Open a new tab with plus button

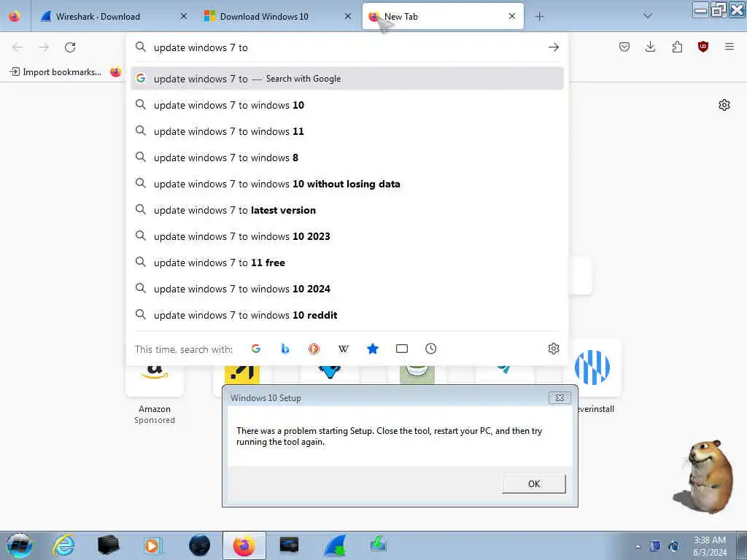(539, 17)
